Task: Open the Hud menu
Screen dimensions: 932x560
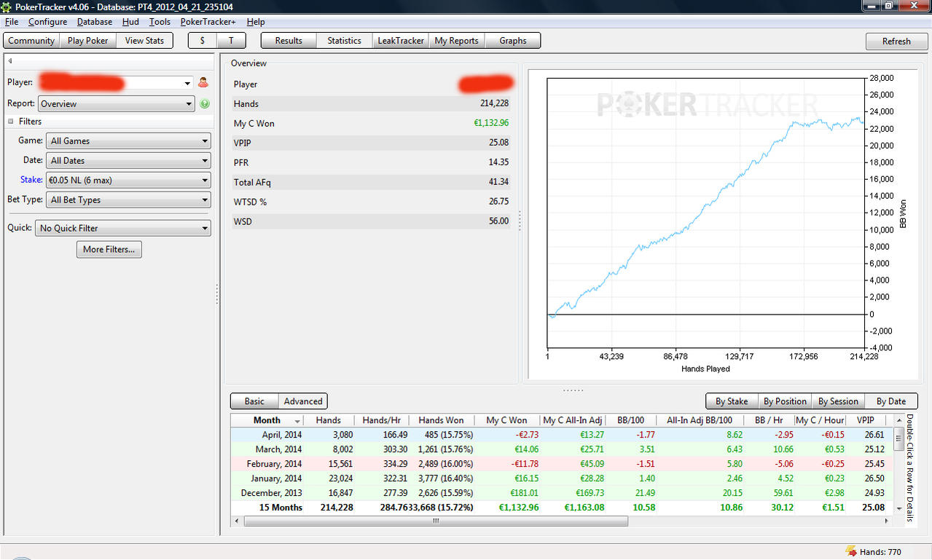Action: coord(130,22)
